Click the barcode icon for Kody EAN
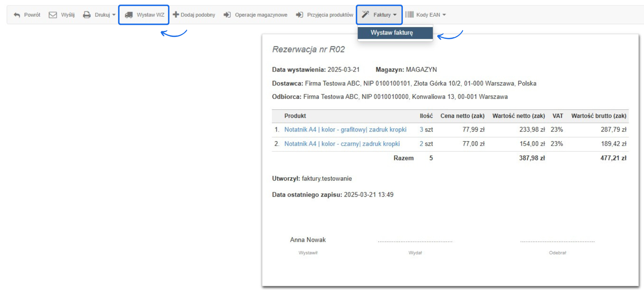This screenshot has height=291, width=644. tap(409, 14)
